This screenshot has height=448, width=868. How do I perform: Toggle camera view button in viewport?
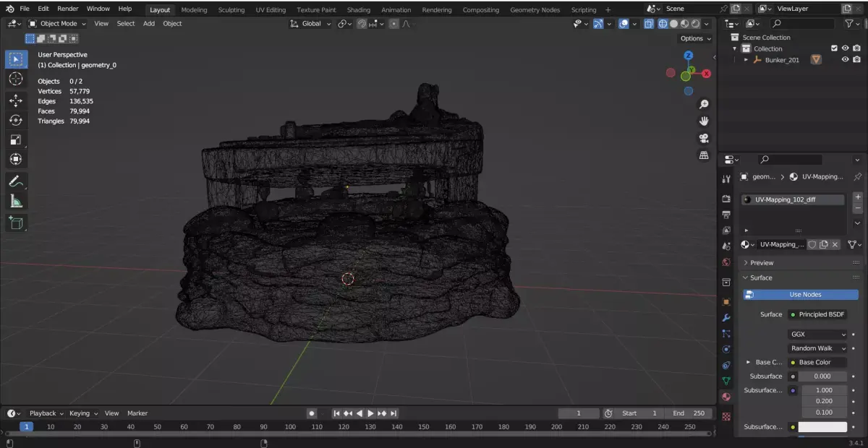point(704,138)
